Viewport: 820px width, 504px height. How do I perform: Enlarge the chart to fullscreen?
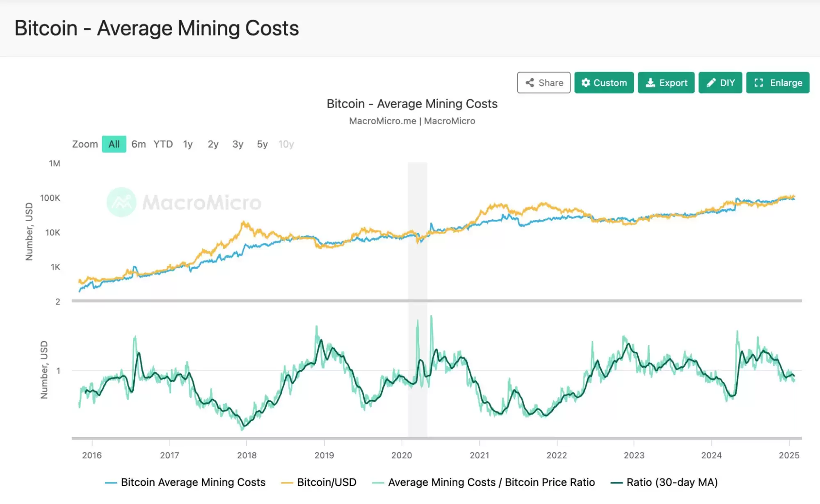coord(777,83)
